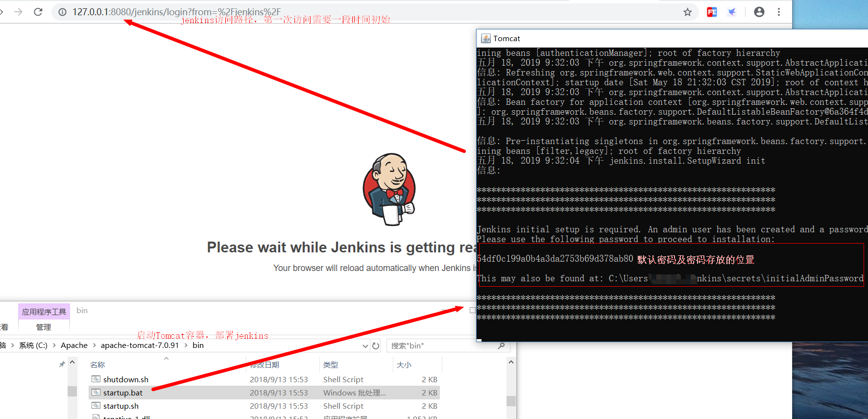Click the Tomcat window title icon
Viewport: 868px width, 419px height.
(x=486, y=38)
